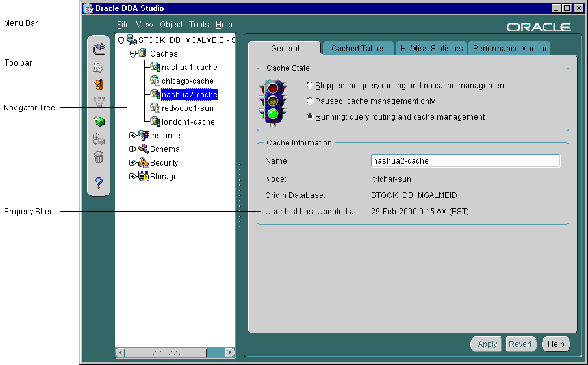Switch to the Cached Tables tab

(x=358, y=48)
